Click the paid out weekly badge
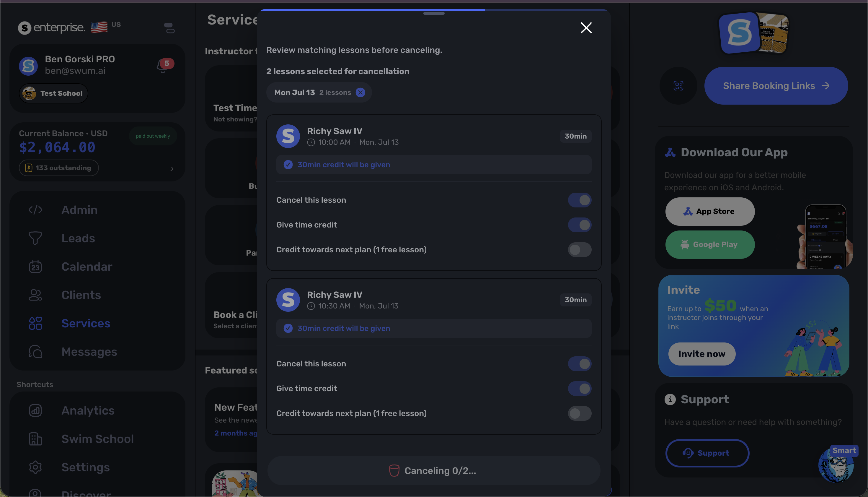This screenshot has height=497, width=868. click(153, 136)
